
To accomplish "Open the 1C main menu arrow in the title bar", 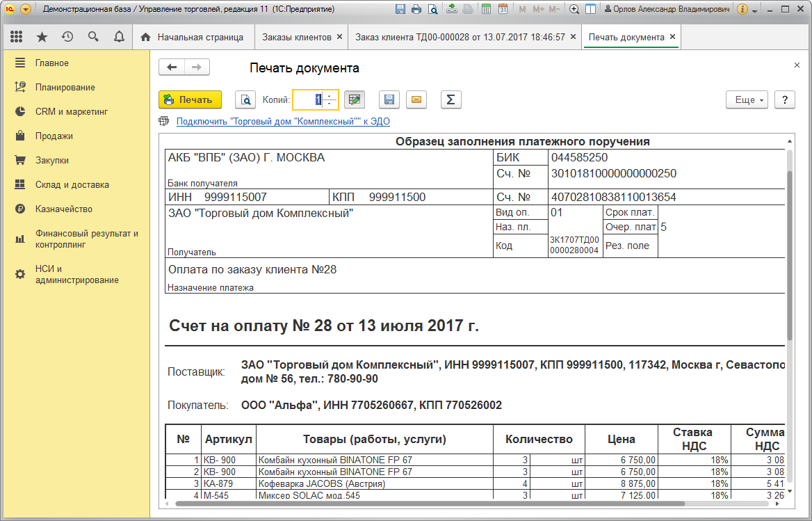I will (25, 9).
